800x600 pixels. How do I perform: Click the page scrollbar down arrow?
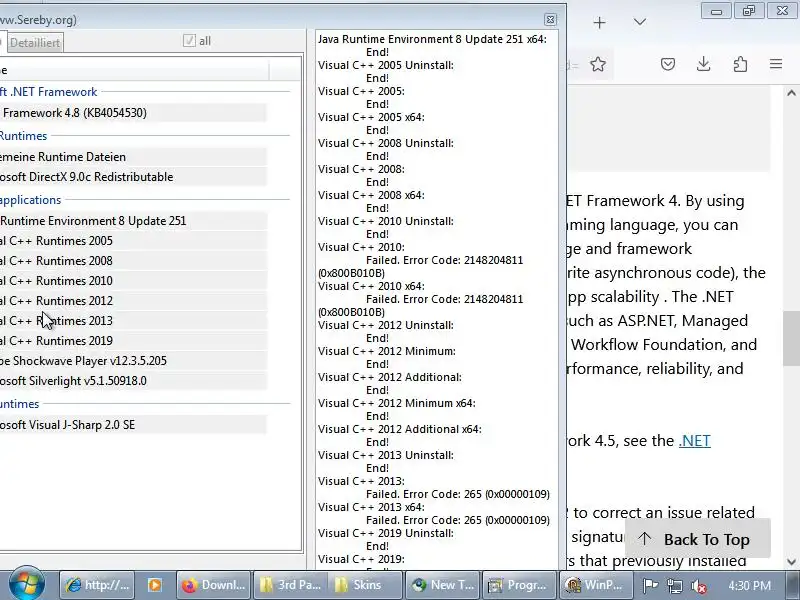point(791,562)
